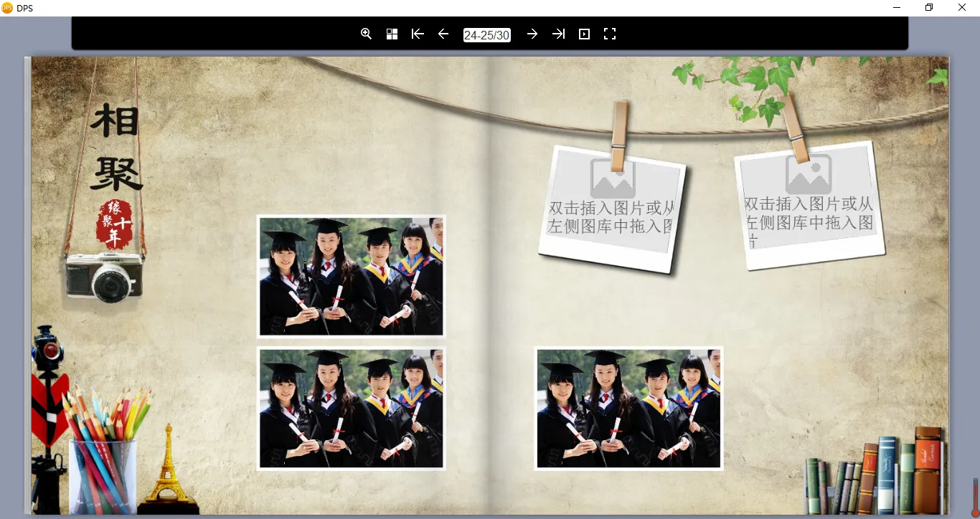This screenshot has width=980, height=519.
Task: Click the 24-25/30 page number field
Action: click(x=487, y=34)
